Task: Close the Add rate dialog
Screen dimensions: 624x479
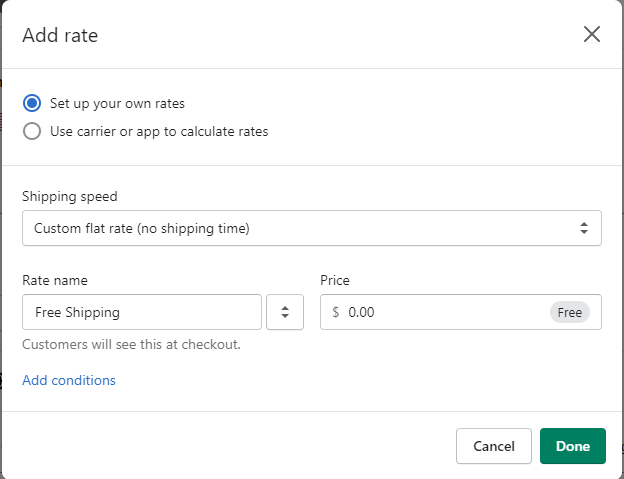Action: click(592, 35)
